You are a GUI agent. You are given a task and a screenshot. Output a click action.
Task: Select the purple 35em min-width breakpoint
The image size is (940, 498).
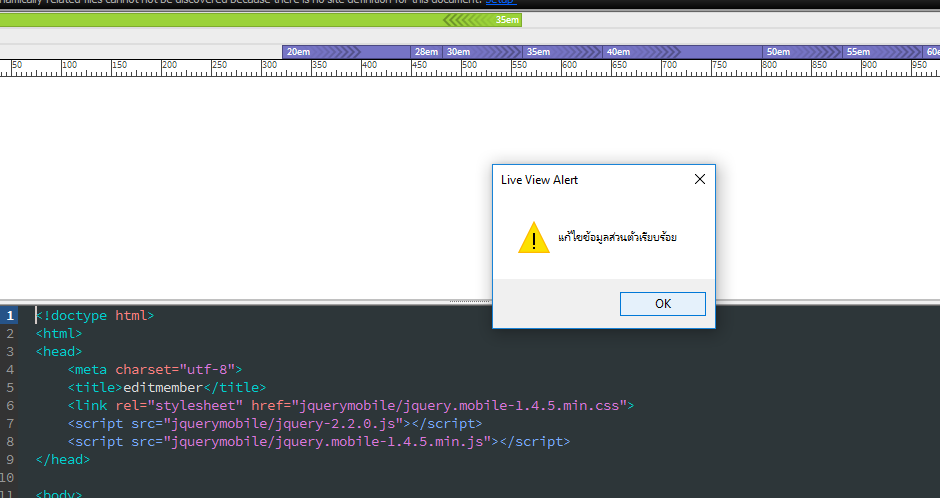[x=562, y=52]
